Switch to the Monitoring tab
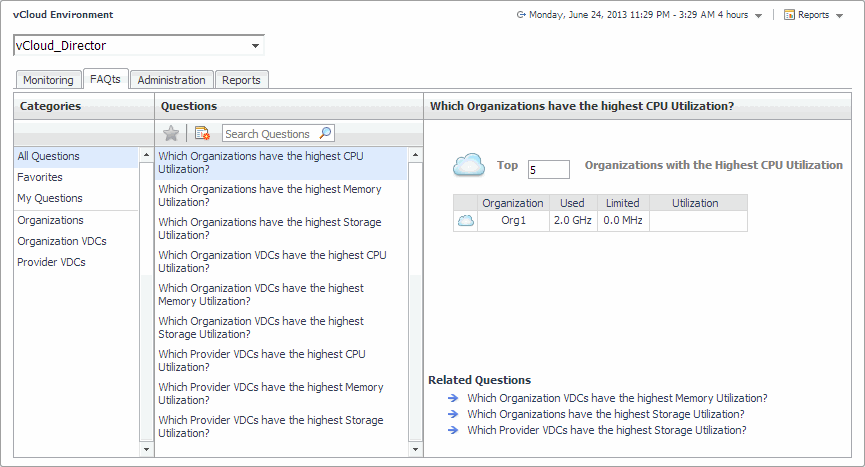The image size is (865, 467). (x=48, y=80)
